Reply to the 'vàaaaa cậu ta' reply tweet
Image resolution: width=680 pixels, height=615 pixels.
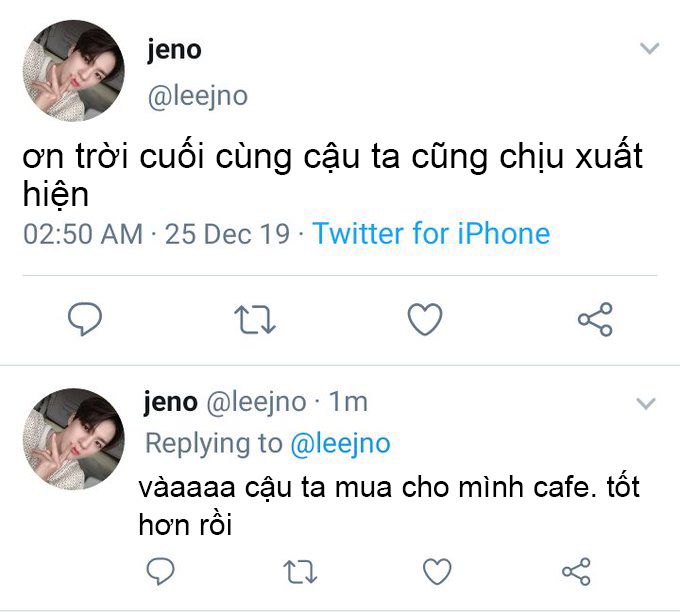tap(160, 571)
